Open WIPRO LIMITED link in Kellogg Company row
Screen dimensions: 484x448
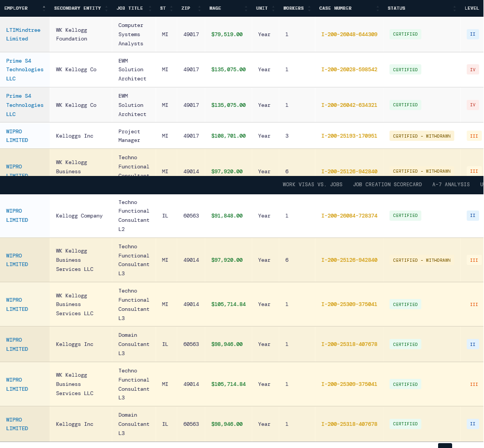coord(17,215)
